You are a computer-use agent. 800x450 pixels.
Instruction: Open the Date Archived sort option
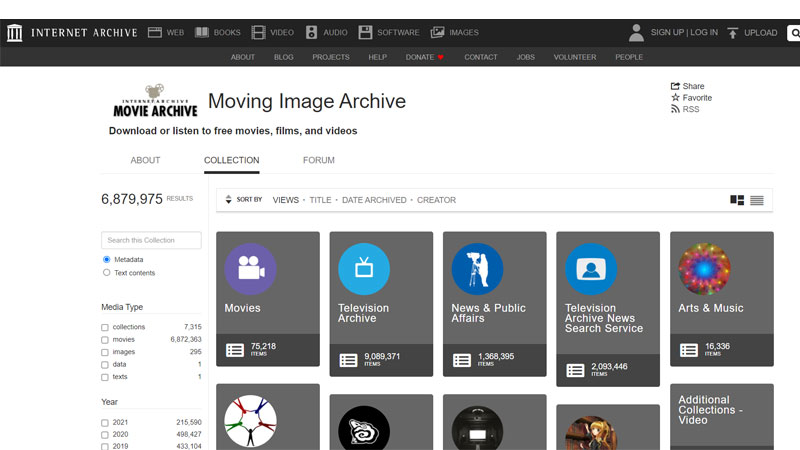point(374,200)
